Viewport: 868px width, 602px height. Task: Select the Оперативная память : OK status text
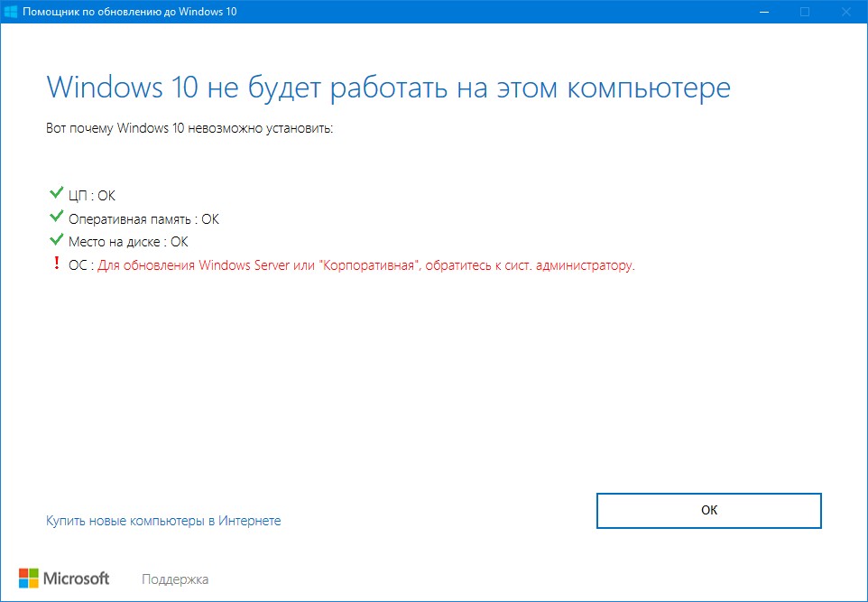(143, 218)
